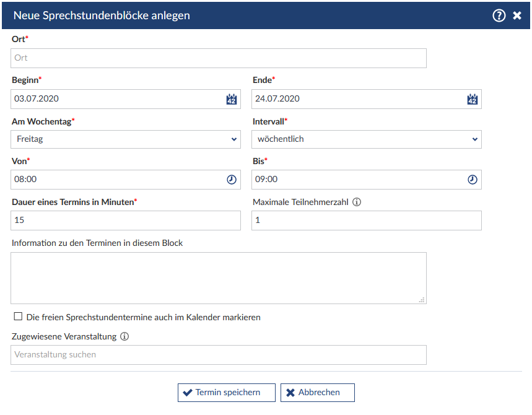Focus the Ort input field
The image size is (532, 415).
[219, 58]
